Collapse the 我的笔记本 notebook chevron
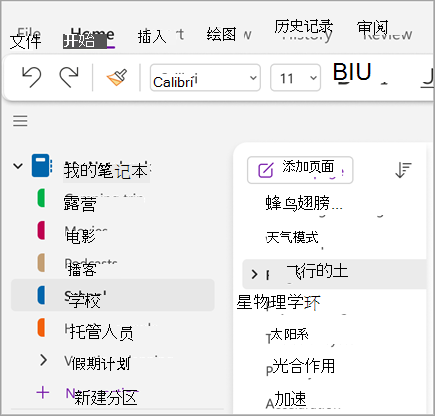 tap(18, 166)
